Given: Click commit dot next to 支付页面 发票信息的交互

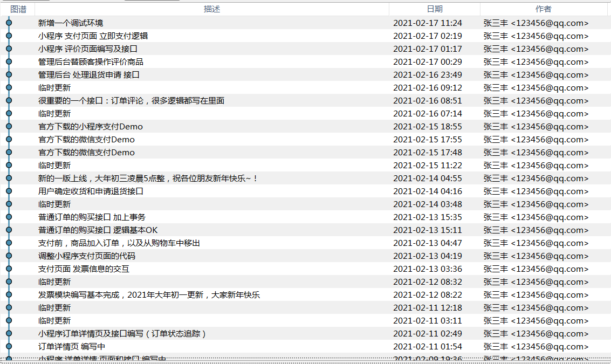Looking at the screenshot, I should 9,269.
